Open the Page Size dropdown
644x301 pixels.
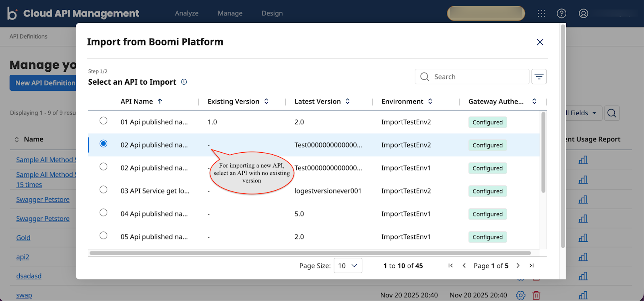pyautogui.click(x=348, y=266)
